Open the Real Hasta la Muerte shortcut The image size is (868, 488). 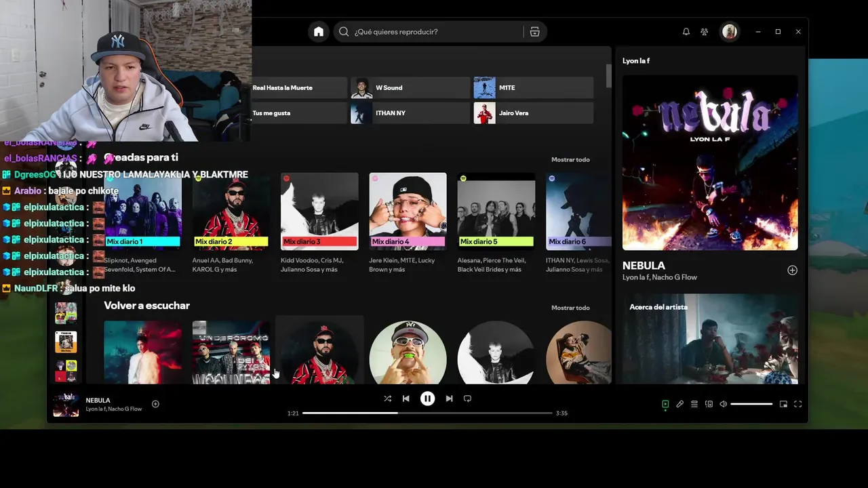point(298,87)
